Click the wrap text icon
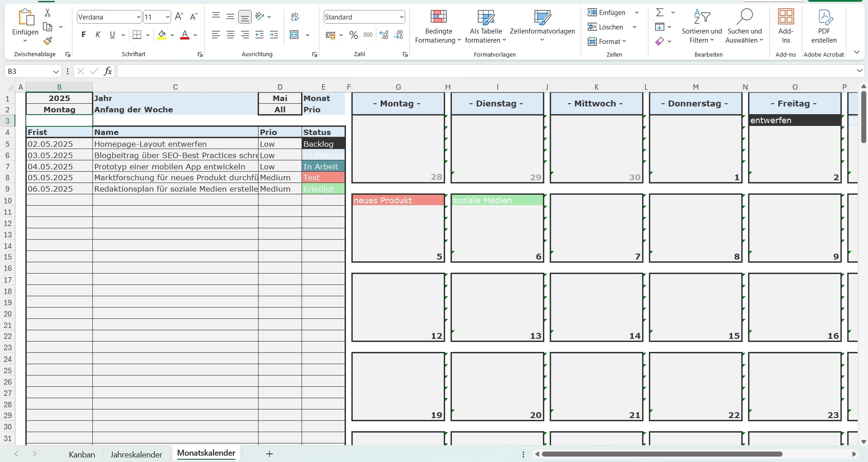868x462 pixels. (295, 17)
